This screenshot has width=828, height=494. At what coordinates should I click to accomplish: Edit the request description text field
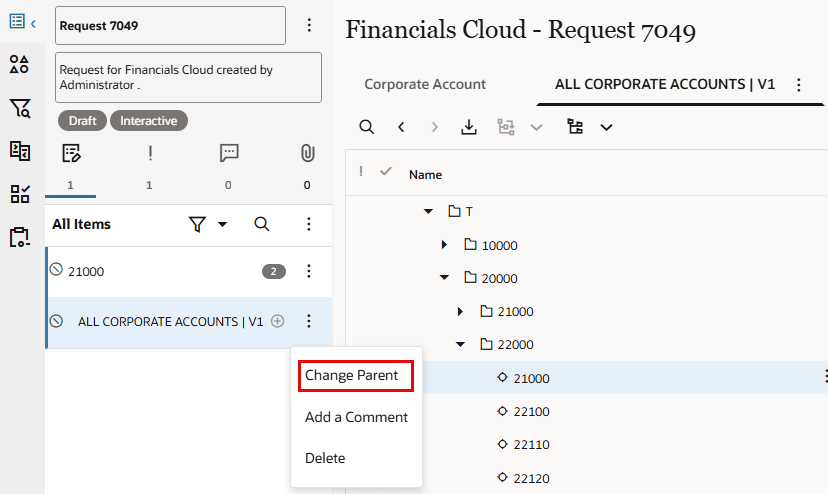pyautogui.click(x=188, y=77)
